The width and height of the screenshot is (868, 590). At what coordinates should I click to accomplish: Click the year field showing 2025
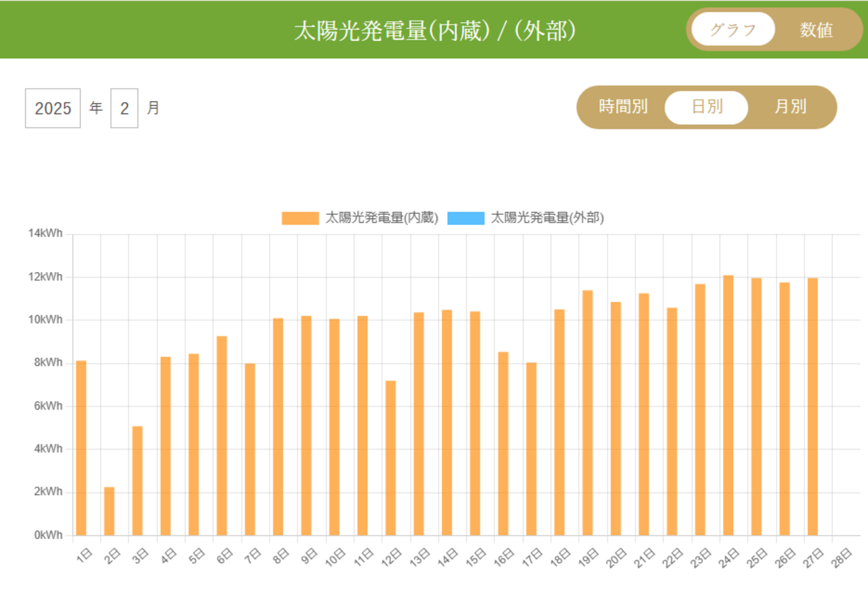53,108
